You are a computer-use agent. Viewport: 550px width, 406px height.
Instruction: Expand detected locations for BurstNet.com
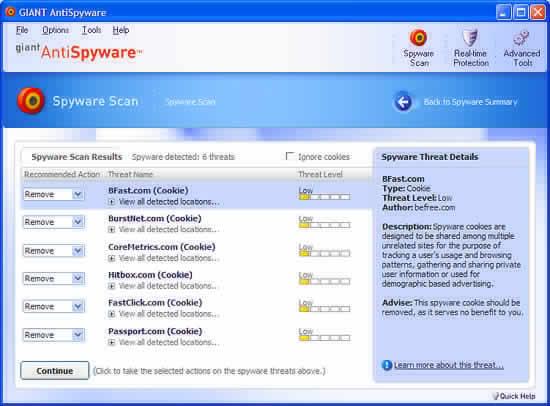point(112,230)
